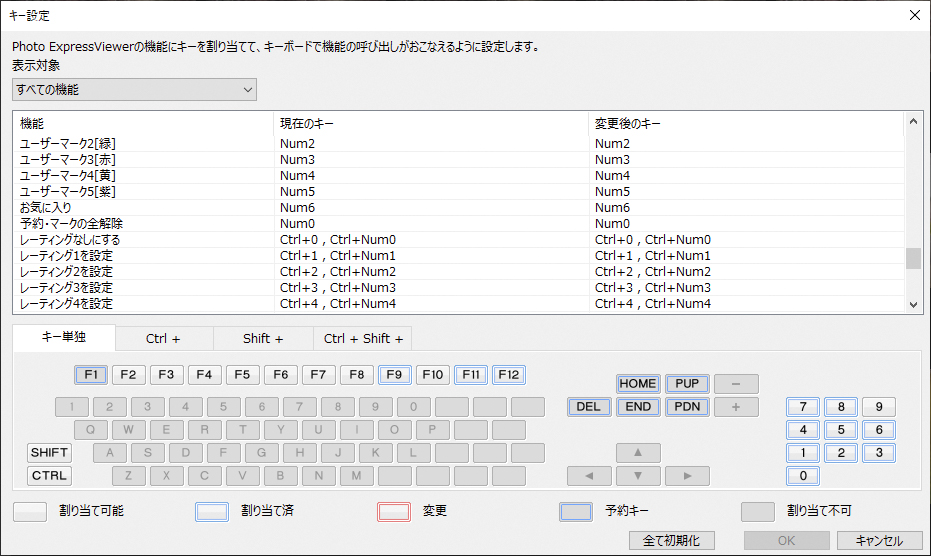Click the M key on virtual keyboard
Viewport: 931px width, 556px height.
(x=356, y=476)
